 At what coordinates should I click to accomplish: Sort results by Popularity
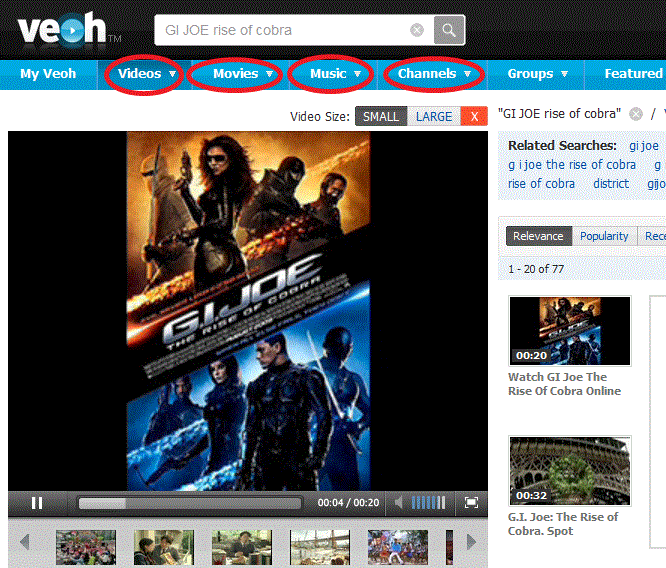click(604, 236)
